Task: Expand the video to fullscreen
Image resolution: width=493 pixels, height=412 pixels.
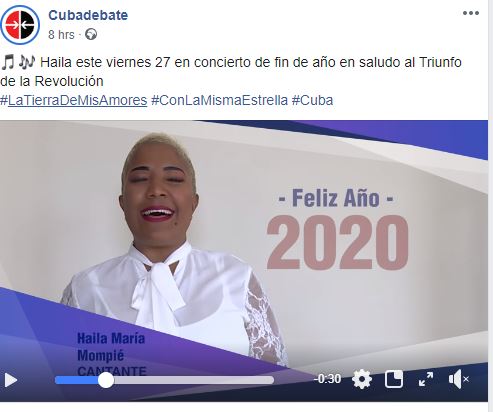Action: click(x=426, y=379)
